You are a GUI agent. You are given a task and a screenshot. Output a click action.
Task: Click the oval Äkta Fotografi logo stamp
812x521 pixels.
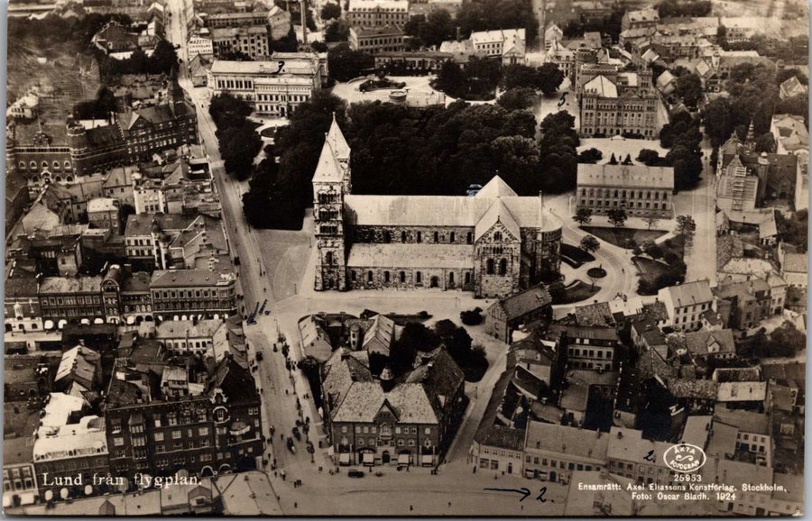coord(684,457)
